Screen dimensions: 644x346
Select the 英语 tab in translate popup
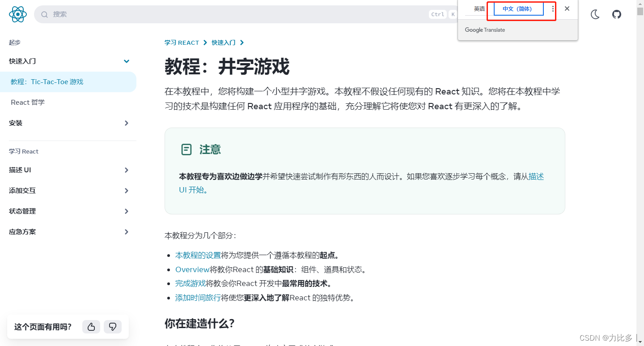pyautogui.click(x=479, y=9)
